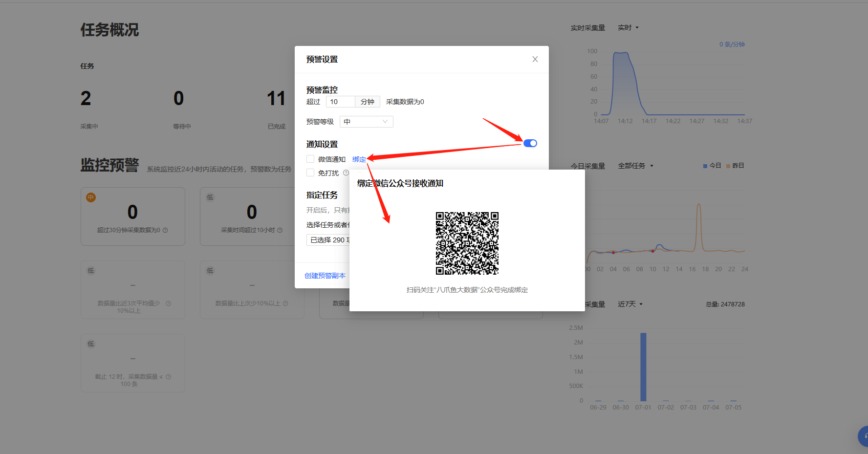Image resolution: width=868 pixels, height=454 pixels.
Task: Click the help icon next to 免打扰
Action: click(x=346, y=173)
